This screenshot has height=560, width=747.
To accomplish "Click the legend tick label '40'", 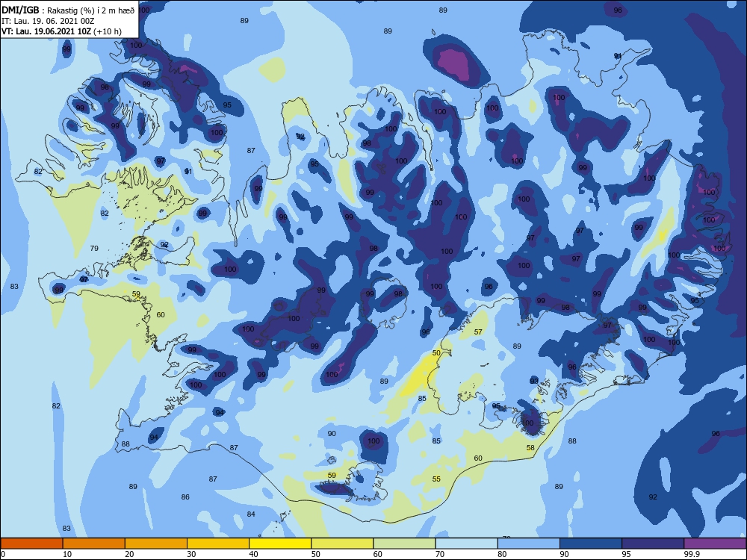I will [x=253, y=554].
